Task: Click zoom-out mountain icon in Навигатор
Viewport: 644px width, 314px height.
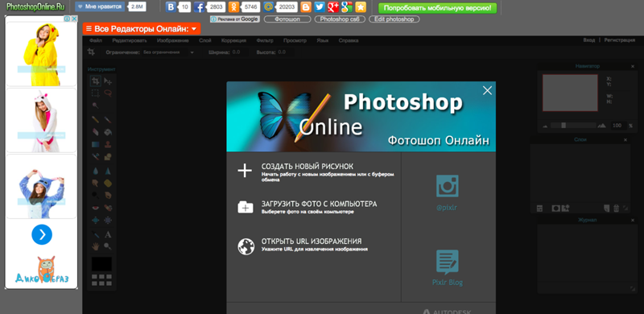Action: (545, 126)
